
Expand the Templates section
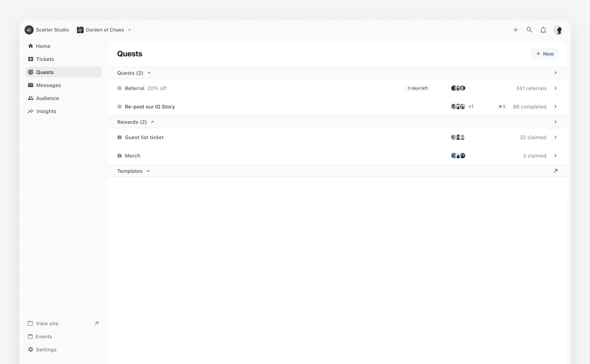148,171
